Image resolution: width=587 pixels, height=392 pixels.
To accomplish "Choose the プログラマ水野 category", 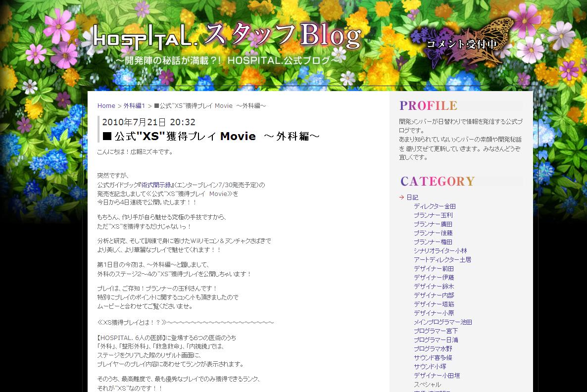I will point(433,348).
